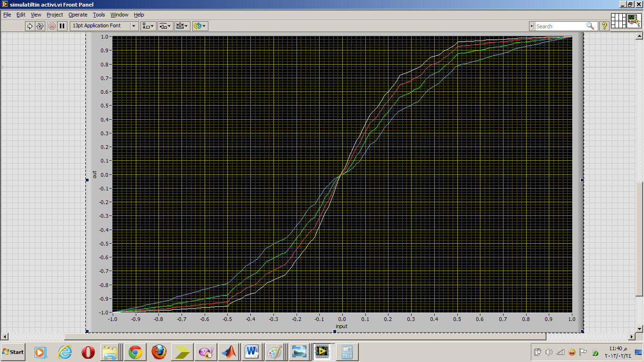Open the Help menu
Screen dimensions: 644x362
coord(139,15)
